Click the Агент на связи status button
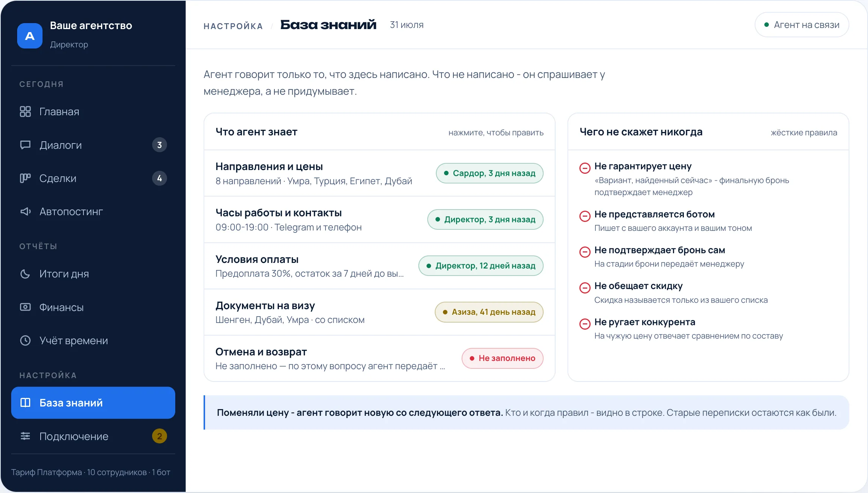 [x=802, y=25]
